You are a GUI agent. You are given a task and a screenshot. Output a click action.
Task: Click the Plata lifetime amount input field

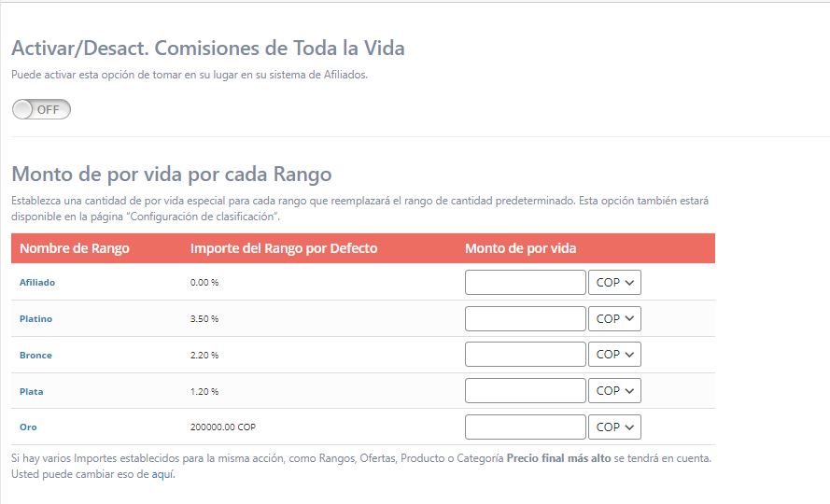[x=525, y=391]
